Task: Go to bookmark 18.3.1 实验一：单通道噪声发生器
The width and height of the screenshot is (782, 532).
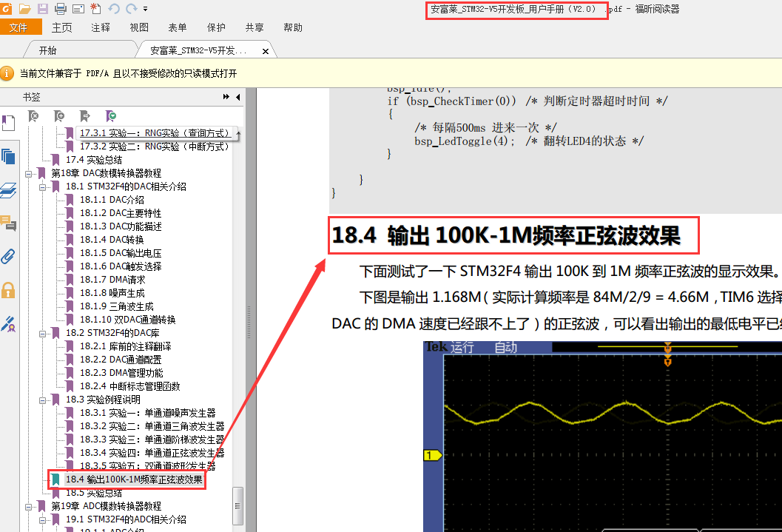Action: pos(148,413)
